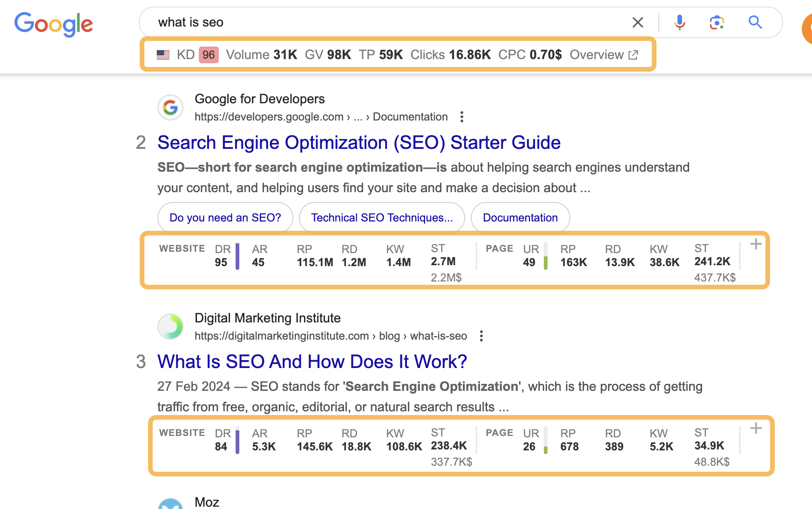Open Google Lens image search
812x509 pixels.
tap(717, 22)
